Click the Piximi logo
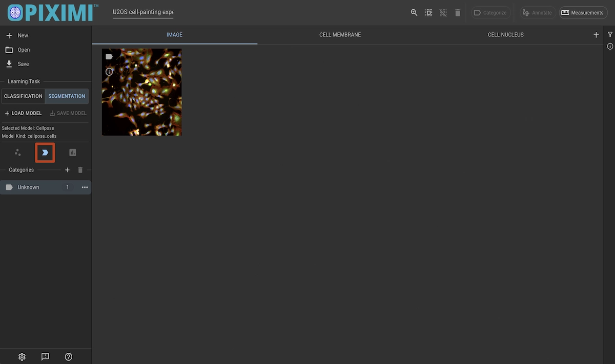 53,12
